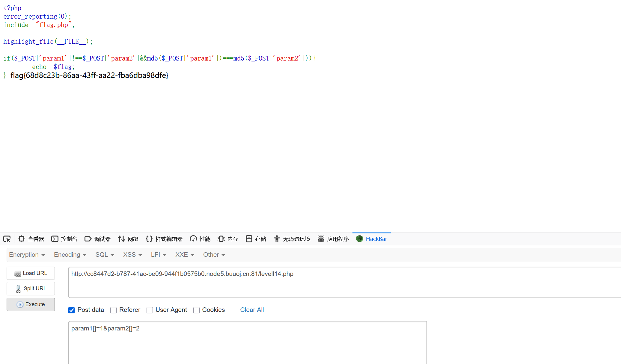
Task: Click the Split URL scissors icon
Action: click(18, 289)
